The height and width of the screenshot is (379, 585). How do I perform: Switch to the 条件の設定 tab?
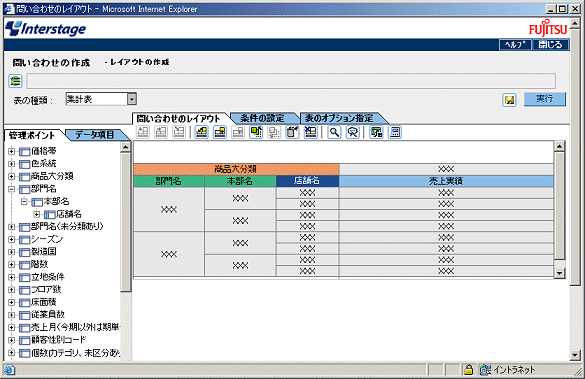point(262,118)
